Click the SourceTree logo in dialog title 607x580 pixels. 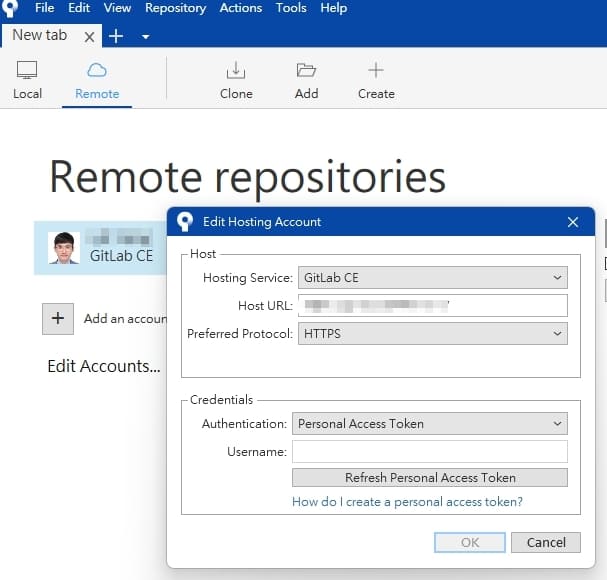(185, 222)
